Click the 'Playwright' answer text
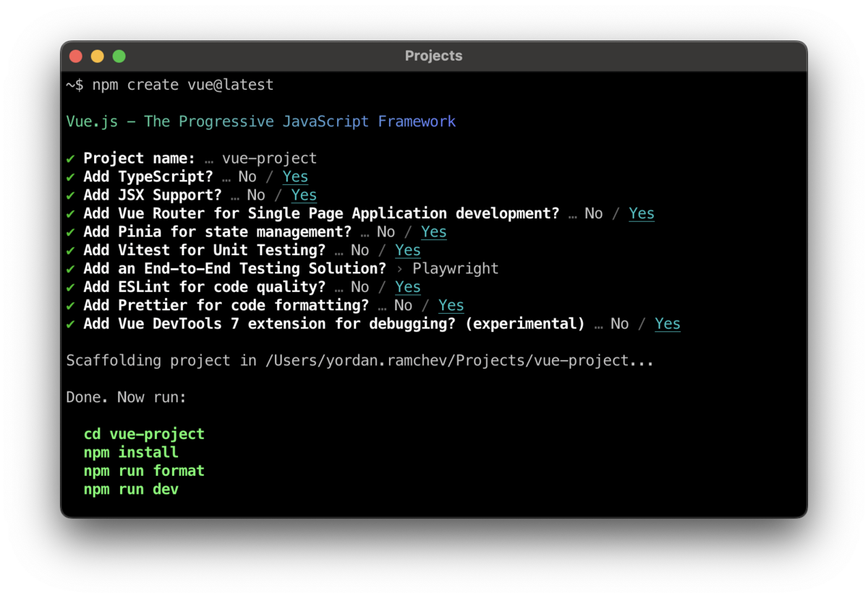 tap(456, 269)
